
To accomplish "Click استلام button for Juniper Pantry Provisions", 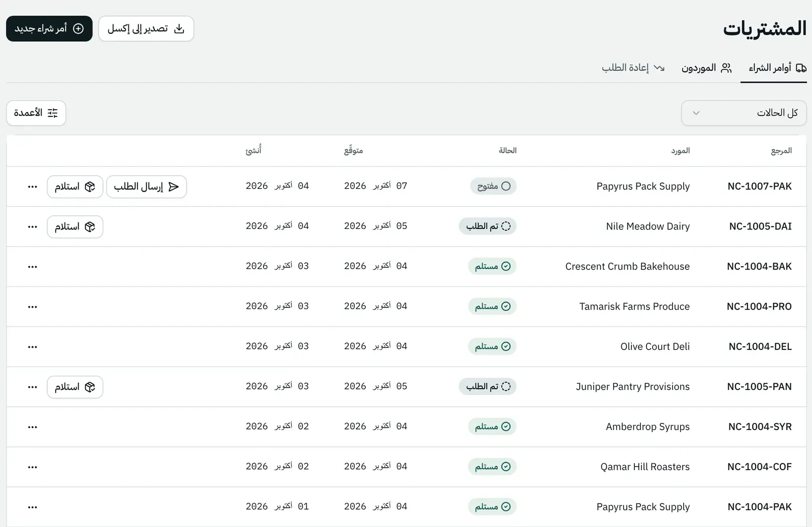I will 75,387.
